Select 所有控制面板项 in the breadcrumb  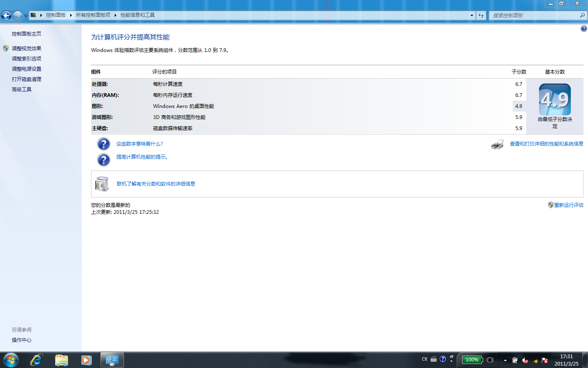[x=93, y=15]
